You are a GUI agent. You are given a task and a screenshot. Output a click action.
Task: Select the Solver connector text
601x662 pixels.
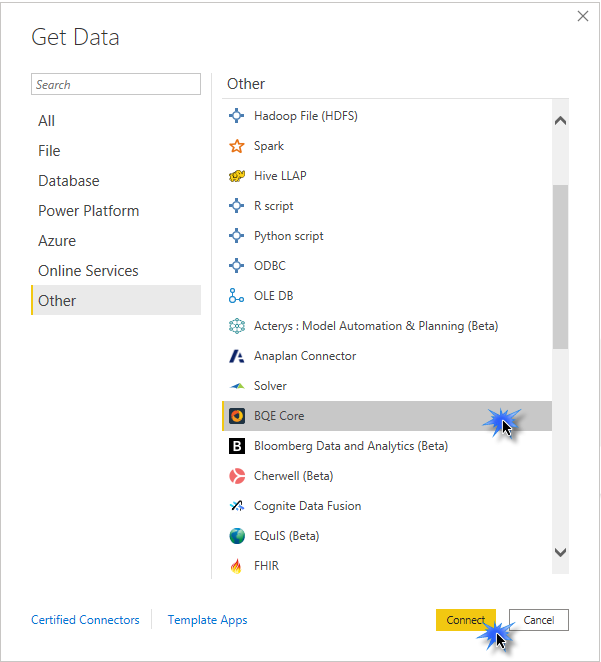tap(270, 386)
